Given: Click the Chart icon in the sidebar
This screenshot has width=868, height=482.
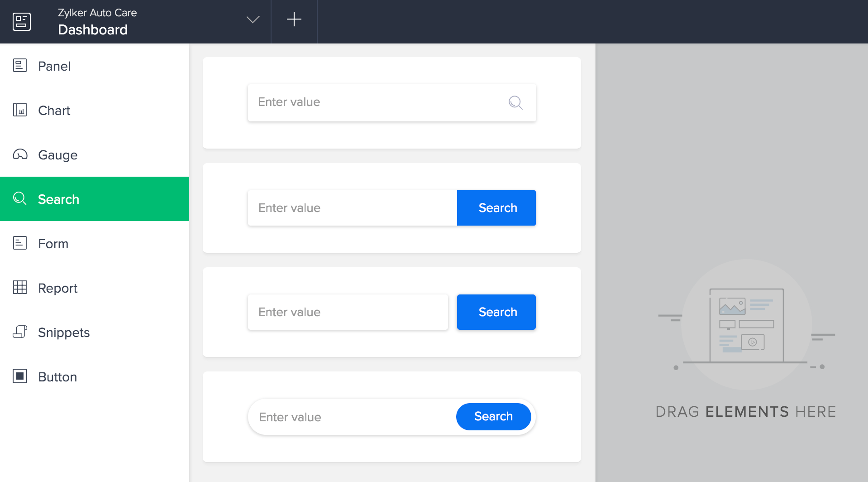Looking at the screenshot, I should 20,110.
